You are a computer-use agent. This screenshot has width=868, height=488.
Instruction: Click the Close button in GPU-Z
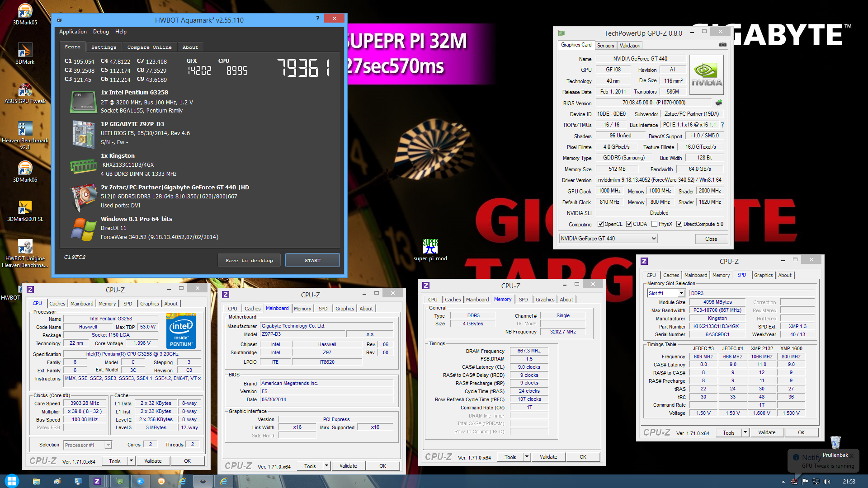pos(711,239)
